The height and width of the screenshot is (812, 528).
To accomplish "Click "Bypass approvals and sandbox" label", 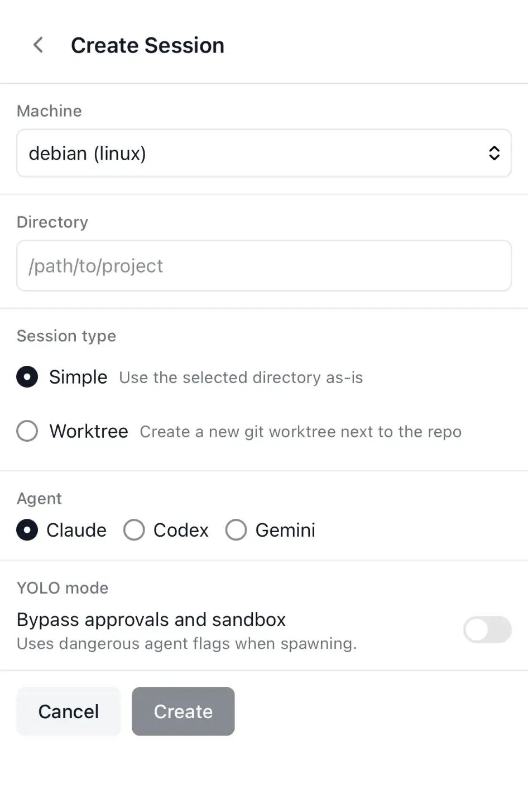I will [x=151, y=620].
